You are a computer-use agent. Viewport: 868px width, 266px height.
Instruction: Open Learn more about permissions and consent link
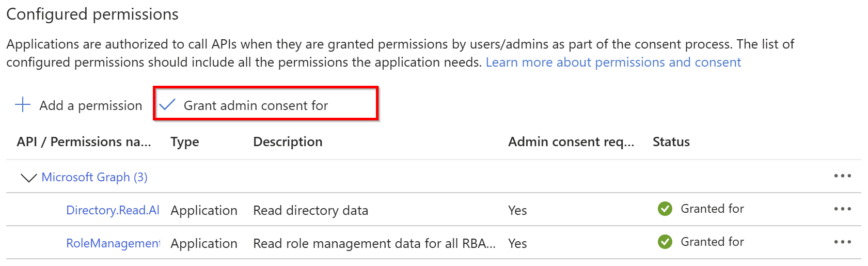coord(613,62)
